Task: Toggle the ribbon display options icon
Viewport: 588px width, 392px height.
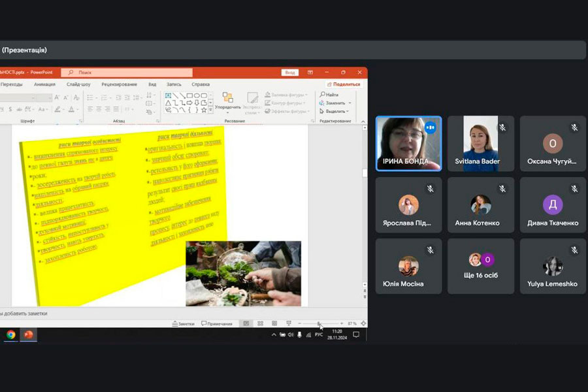Action: (x=310, y=73)
